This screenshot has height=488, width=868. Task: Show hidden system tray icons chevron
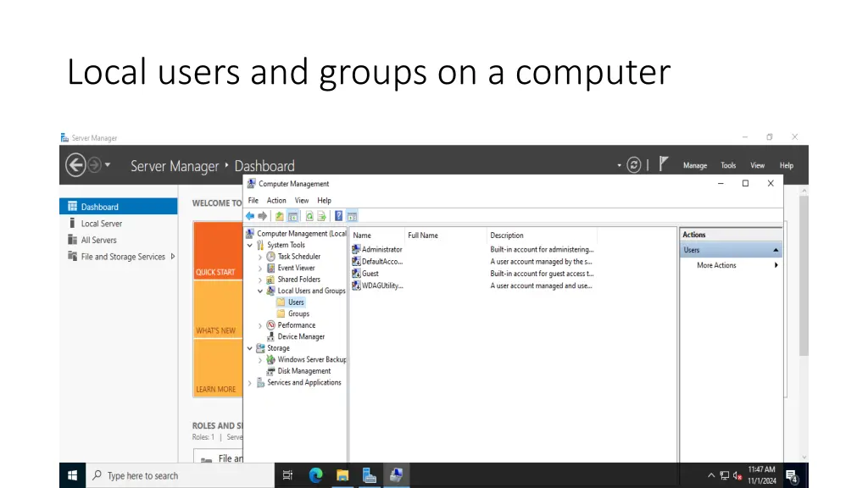click(x=711, y=476)
